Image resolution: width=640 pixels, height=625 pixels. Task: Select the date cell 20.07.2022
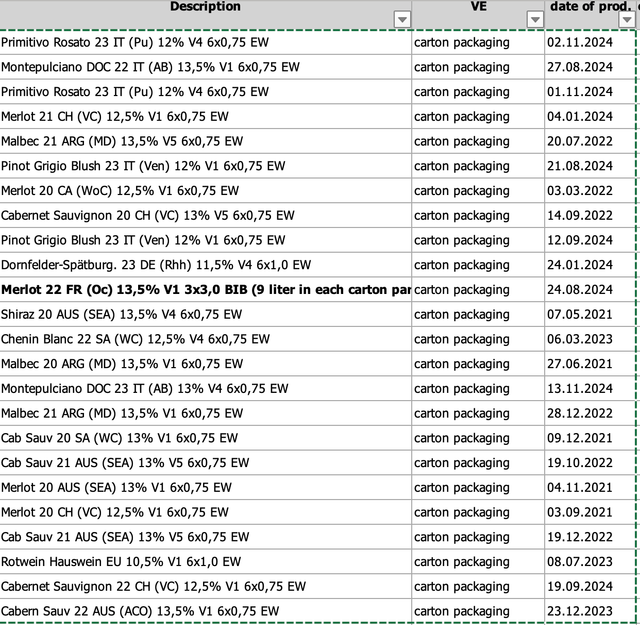click(x=590, y=141)
